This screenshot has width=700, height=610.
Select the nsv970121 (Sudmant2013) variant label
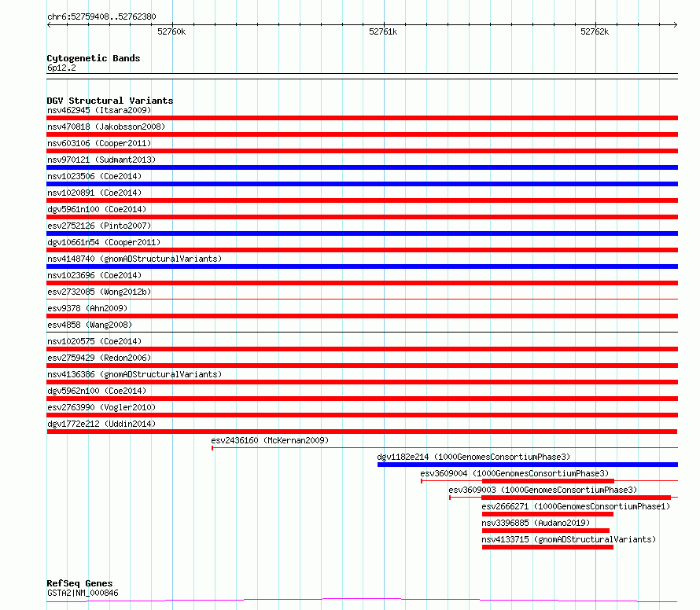pyautogui.click(x=101, y=160)
